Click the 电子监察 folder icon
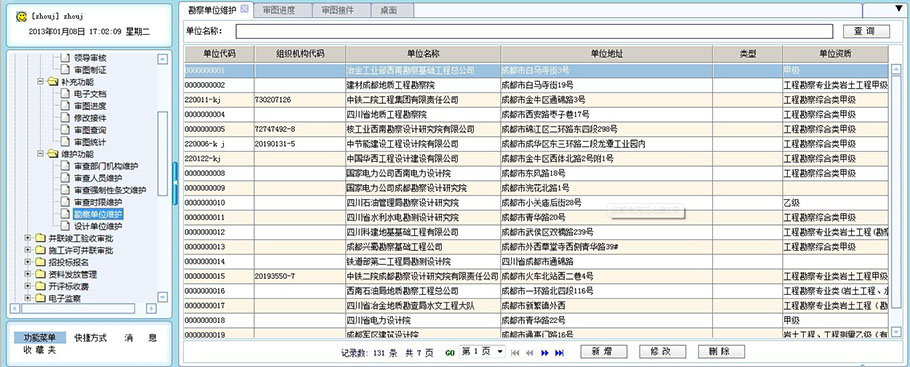 pos(40,298)
